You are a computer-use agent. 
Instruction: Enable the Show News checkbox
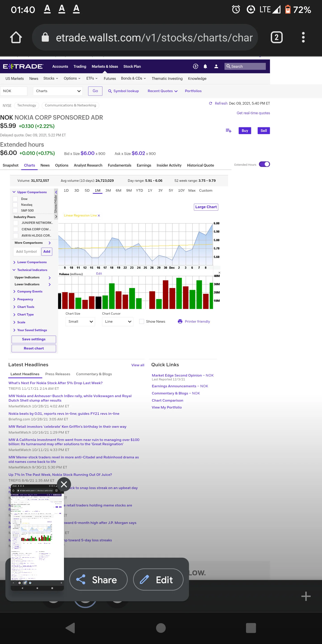[142, 322]
